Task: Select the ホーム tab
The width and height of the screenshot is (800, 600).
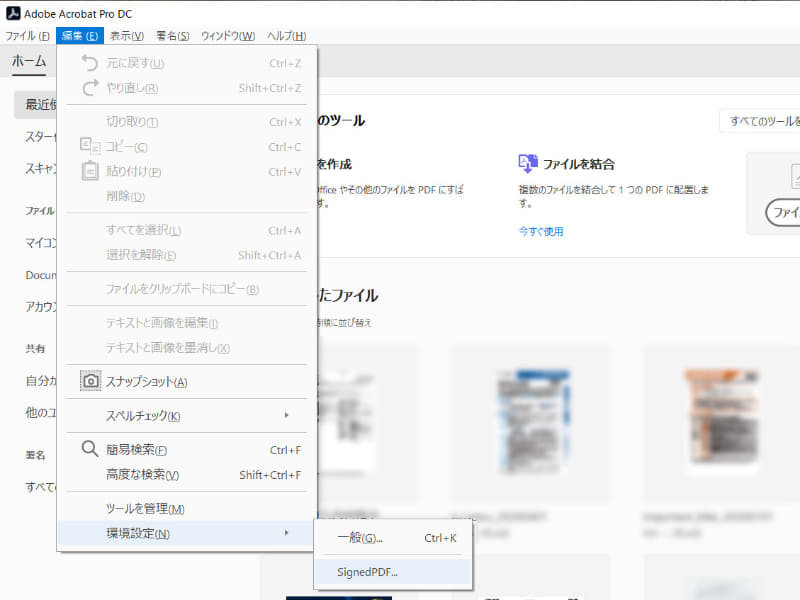Action: [29, 61]
